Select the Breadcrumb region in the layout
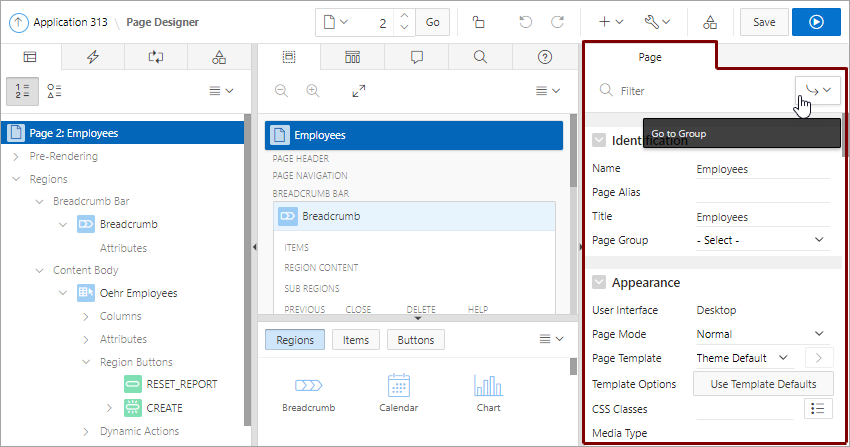 pos(414,216)
